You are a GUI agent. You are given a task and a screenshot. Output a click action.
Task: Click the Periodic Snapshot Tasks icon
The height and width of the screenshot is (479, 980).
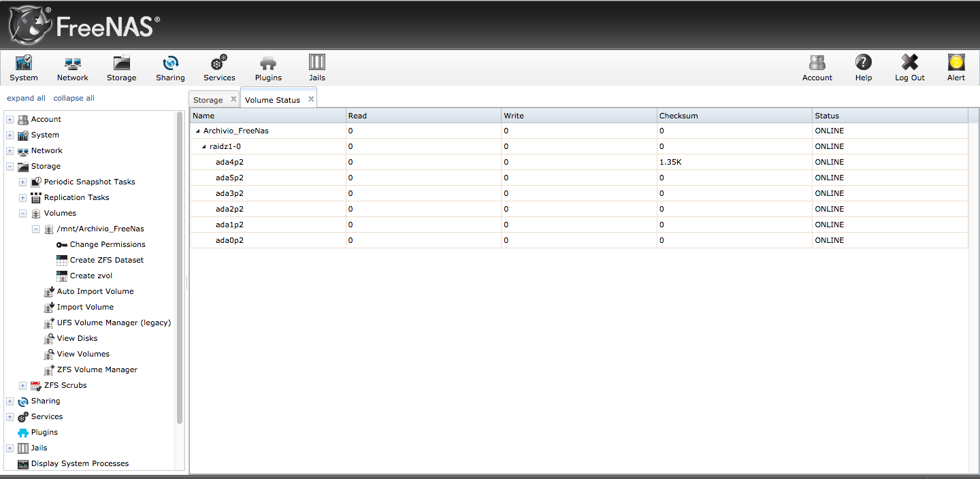[x=36, y=182]
